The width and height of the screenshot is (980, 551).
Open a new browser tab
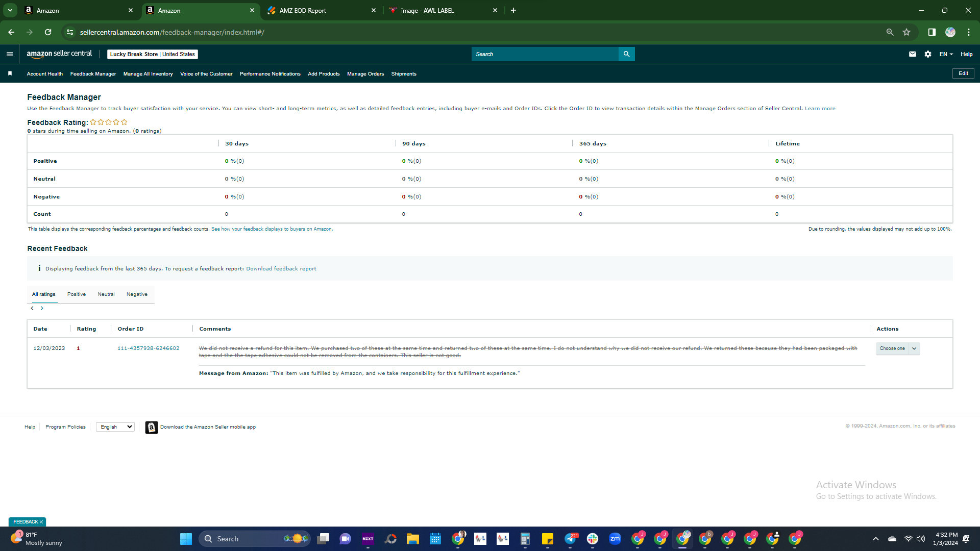tap(513, 10)
